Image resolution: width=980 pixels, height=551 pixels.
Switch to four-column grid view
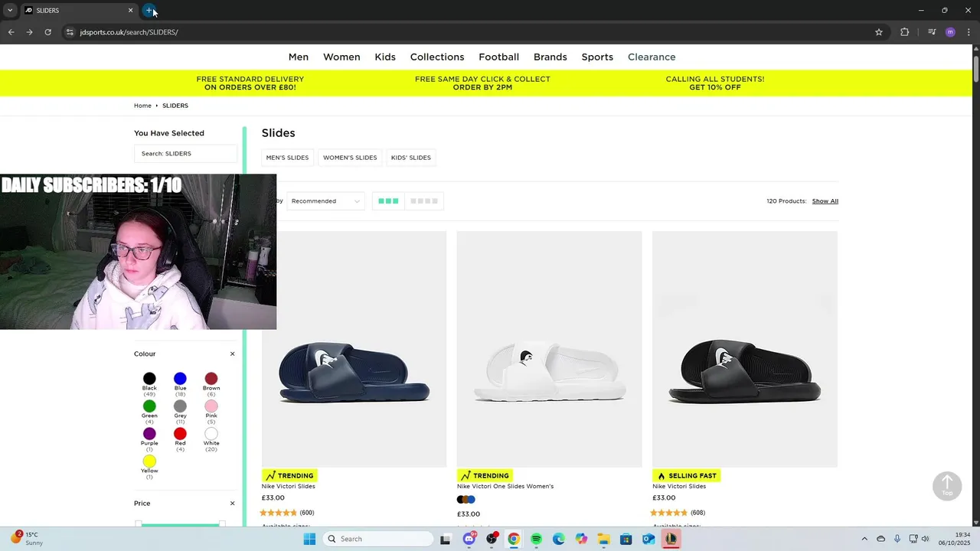(x=424, y=201)
